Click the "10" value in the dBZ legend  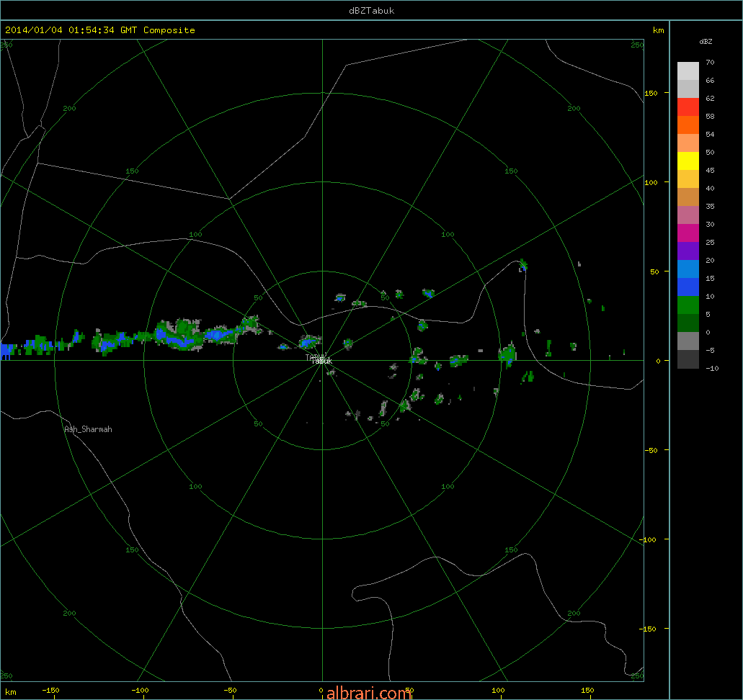click(x=710, y=296)
